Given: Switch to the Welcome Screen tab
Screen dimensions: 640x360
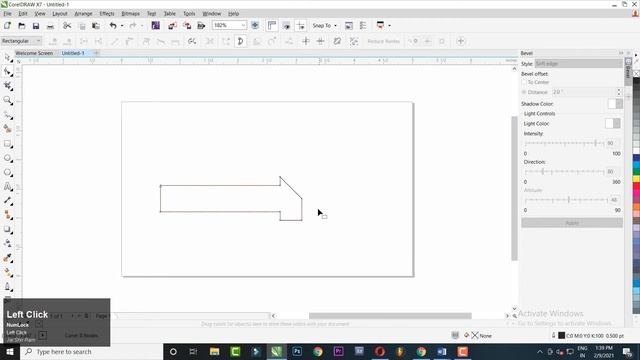Looking at the screenshot, I should click(34, 53).
